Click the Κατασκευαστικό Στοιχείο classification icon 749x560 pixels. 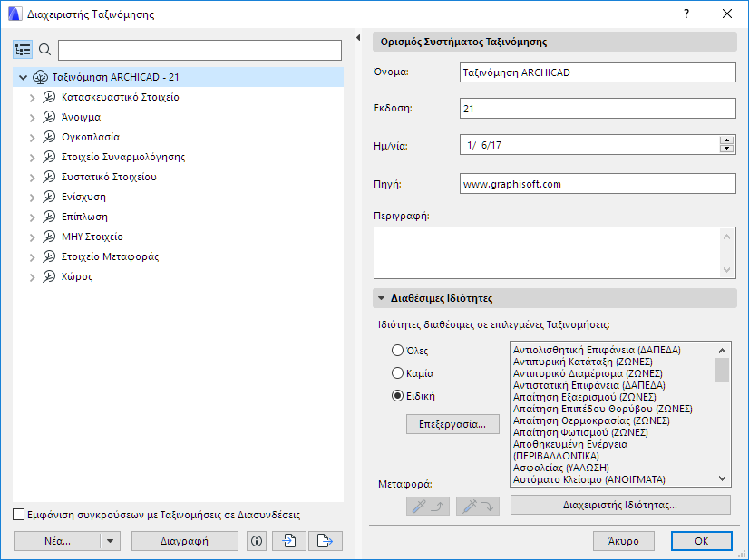(x=49, y=97)
